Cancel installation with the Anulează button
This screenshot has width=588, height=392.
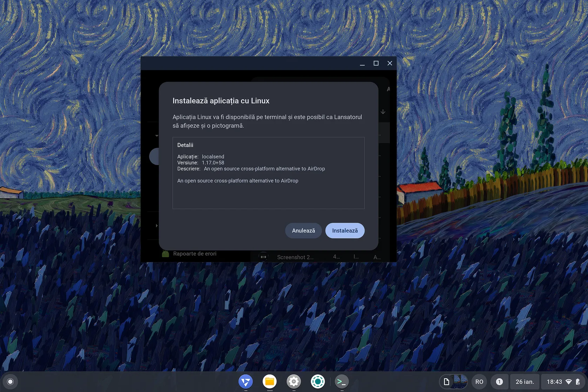303,231
